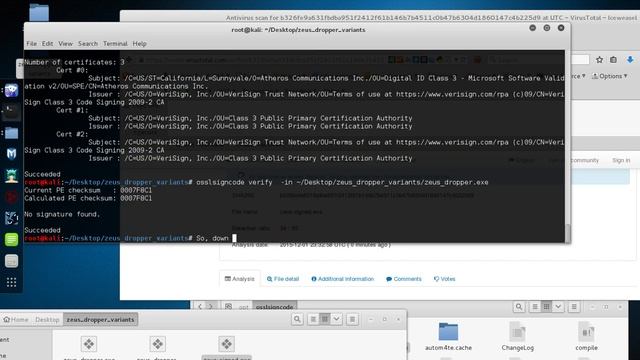The image size is (640, 360).
Task: Open the VirusTotal Comments tab
Action: click(x=404, y=279)
